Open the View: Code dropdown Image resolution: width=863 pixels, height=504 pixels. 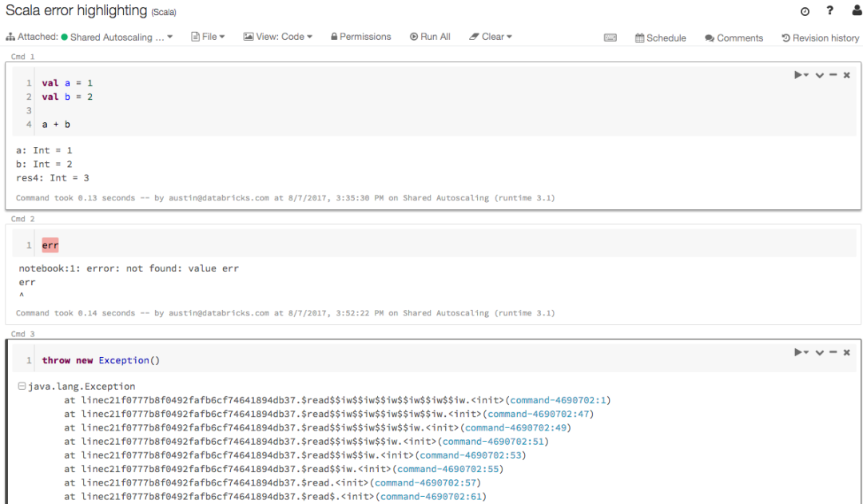coord(277,36)
